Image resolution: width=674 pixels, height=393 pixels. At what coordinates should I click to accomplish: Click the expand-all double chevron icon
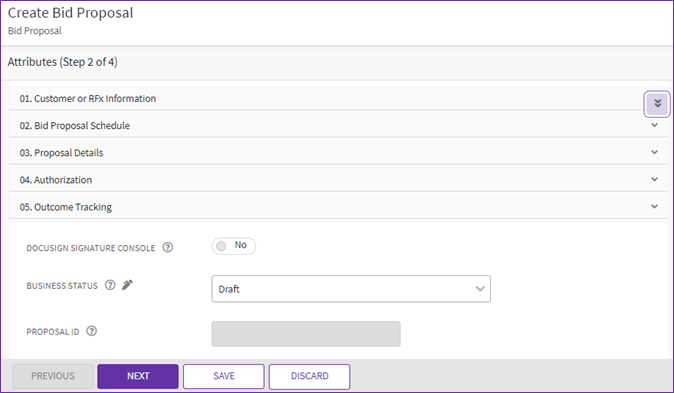click(x=657, y=104)
